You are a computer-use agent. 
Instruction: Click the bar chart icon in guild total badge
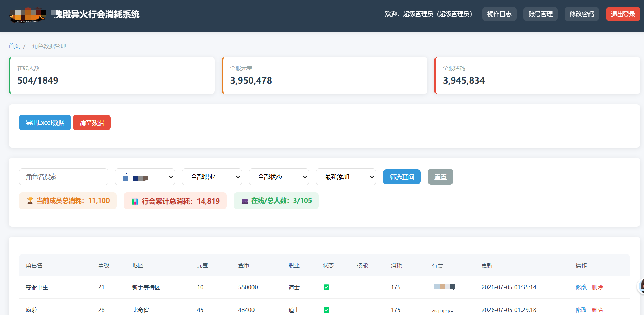pyautogui.click(x=135, y=201)
